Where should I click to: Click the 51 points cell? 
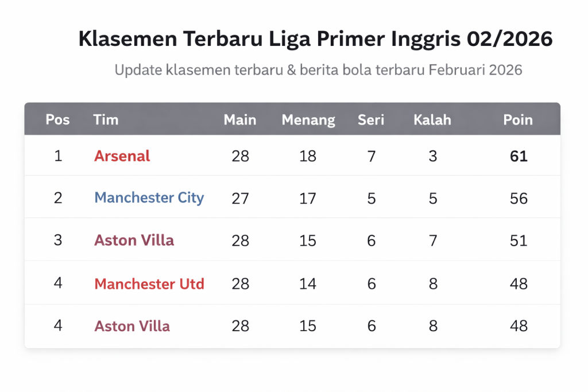(519, 240)
